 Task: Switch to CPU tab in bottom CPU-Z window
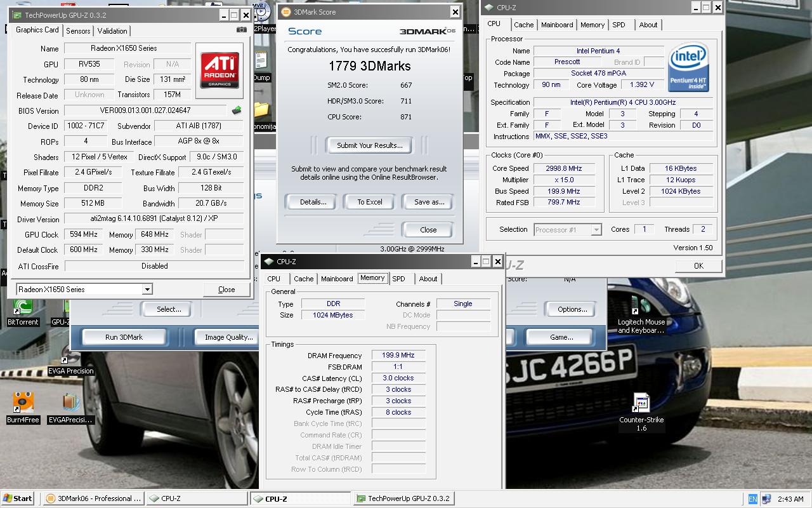pos(274,279)
